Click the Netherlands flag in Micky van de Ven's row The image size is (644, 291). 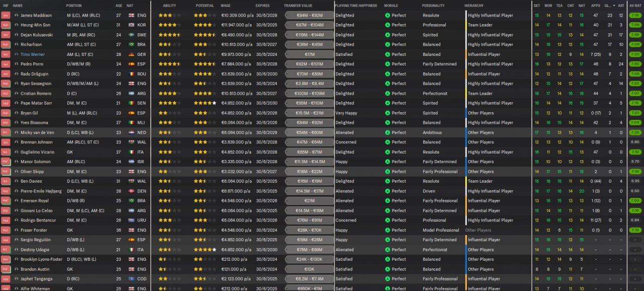tap(131, 132)
